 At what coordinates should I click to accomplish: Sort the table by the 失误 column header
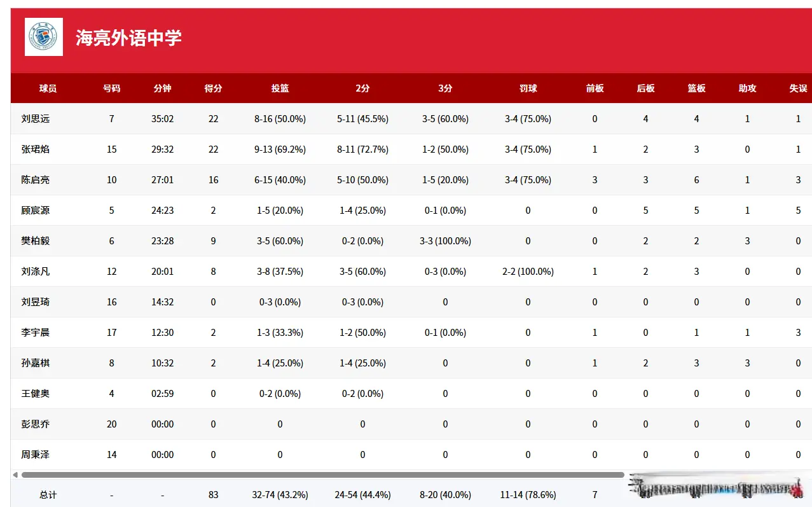coord(797,88)
